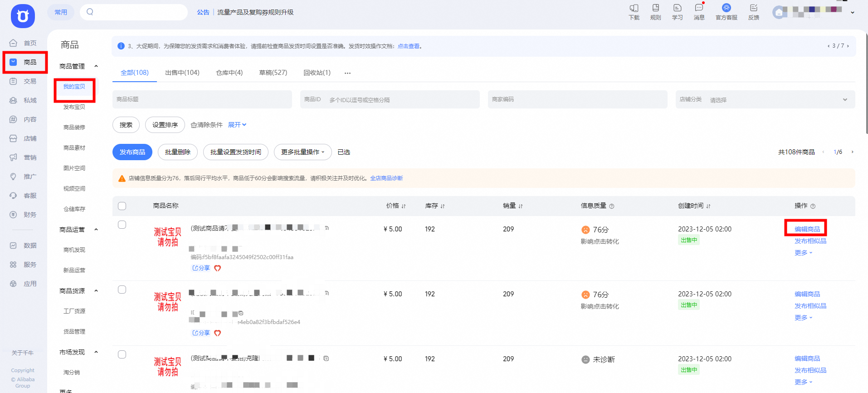The height and width of the screenshot is (393, 868).
Task: Open 服务 in sidebar
Action: coord(24,265)
